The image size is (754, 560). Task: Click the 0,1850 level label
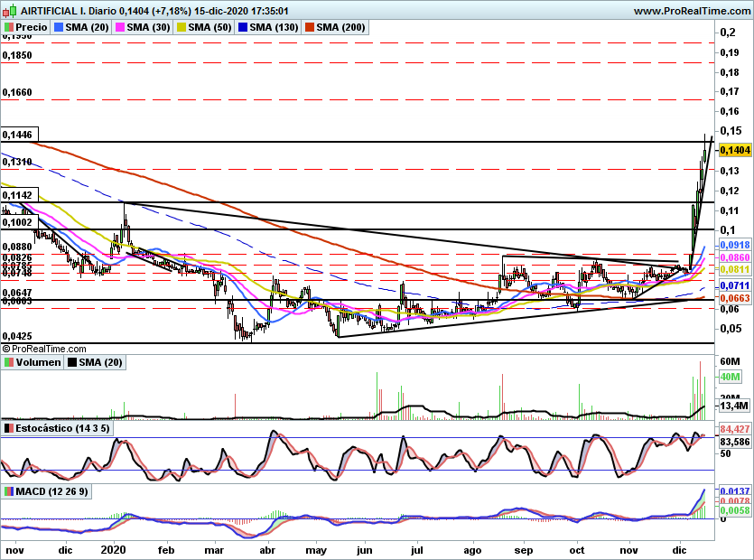point(17,55)
